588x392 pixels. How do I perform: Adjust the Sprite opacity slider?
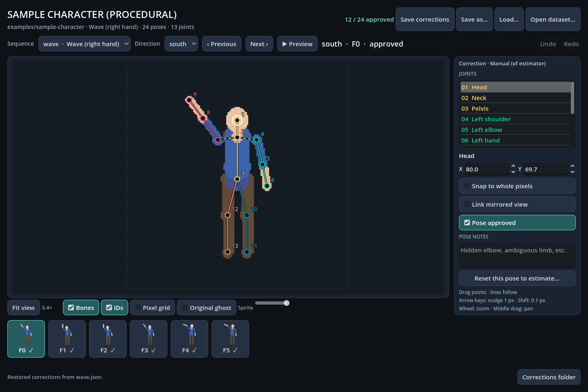(272, 303)
